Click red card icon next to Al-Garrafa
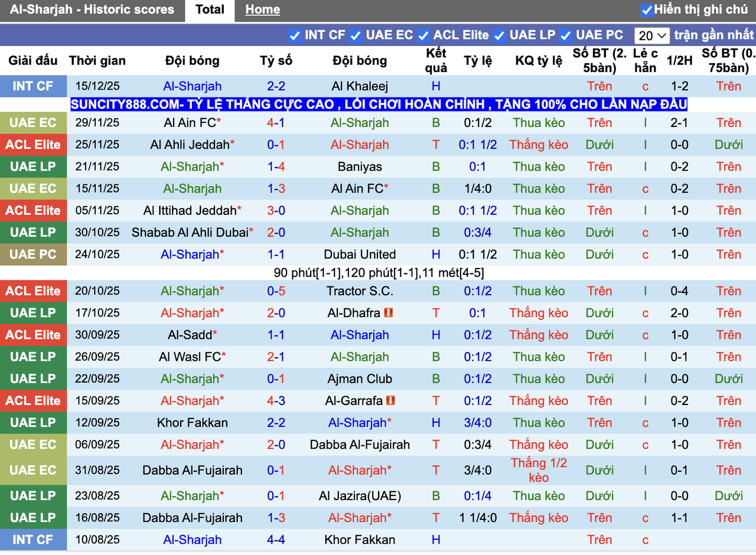Viewport: 756px width, 555px height. coord(390,401)
